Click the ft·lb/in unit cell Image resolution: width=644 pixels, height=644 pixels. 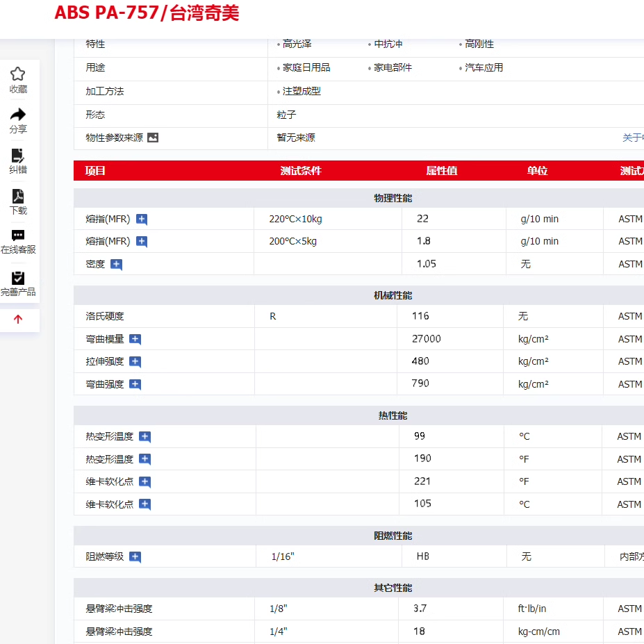click(532, 609)
